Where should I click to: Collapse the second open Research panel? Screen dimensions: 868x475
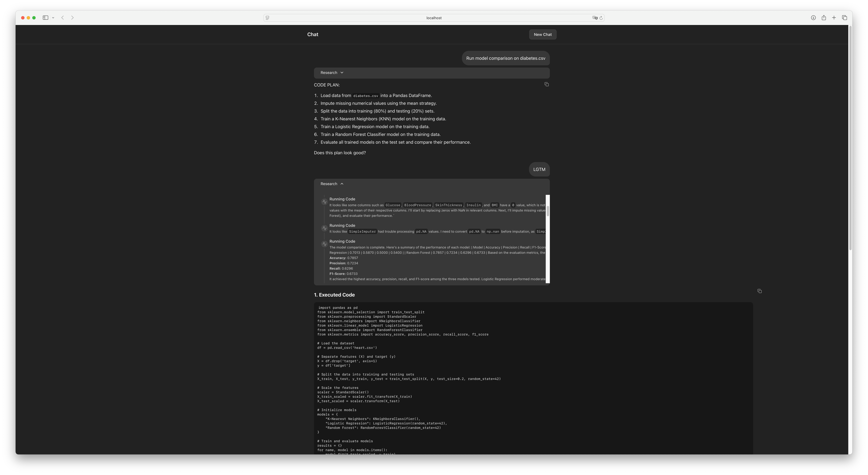pos(332,184)
